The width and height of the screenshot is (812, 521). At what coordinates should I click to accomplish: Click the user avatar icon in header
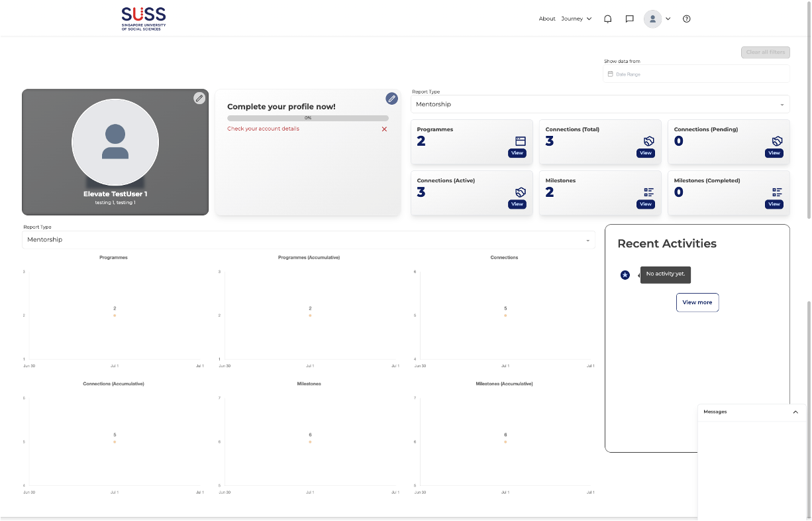[x=652, y=19]
